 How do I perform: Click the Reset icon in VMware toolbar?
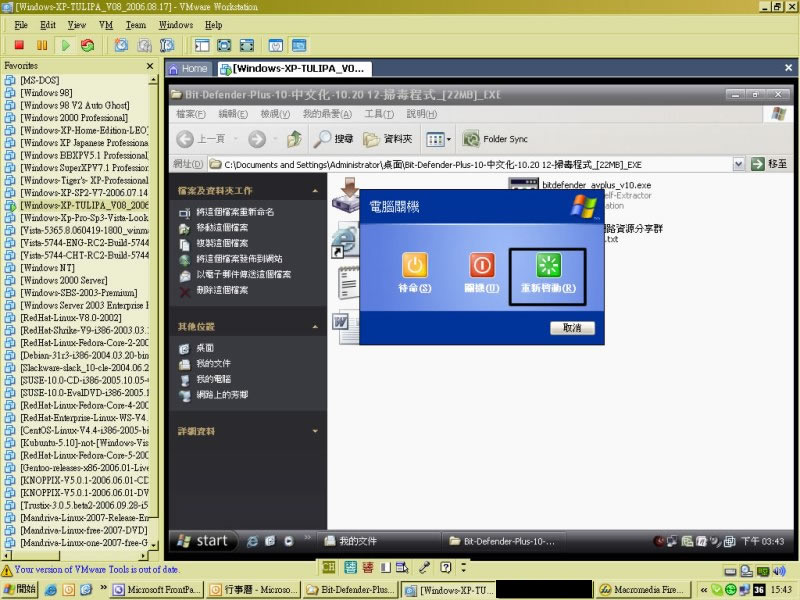click(87, 45)
